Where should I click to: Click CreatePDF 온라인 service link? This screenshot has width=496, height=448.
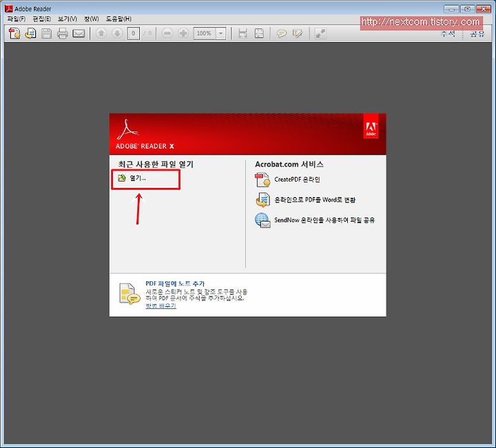(x=297, y=180)
